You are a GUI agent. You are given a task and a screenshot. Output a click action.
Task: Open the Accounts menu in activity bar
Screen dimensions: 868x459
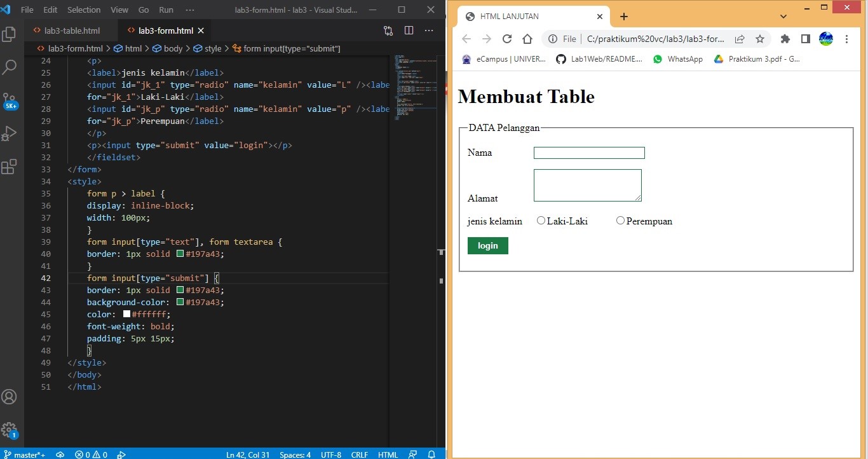click(10, 397)
